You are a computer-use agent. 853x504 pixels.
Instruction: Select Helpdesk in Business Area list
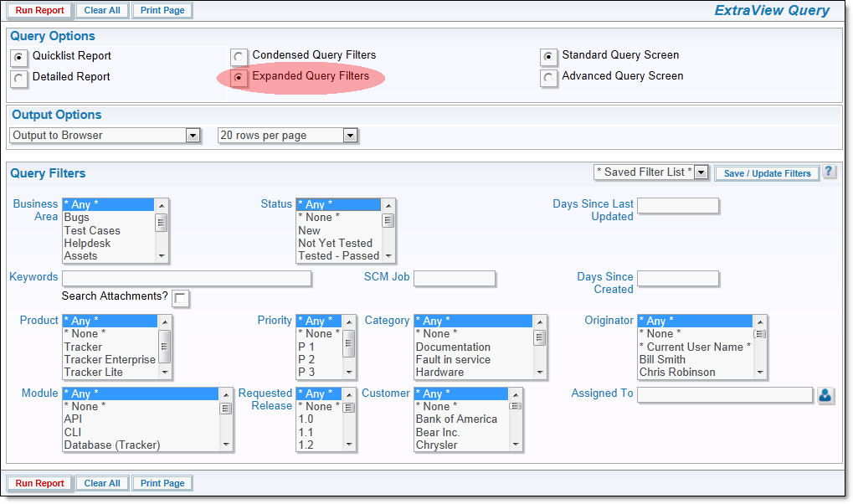pos(87,243)
